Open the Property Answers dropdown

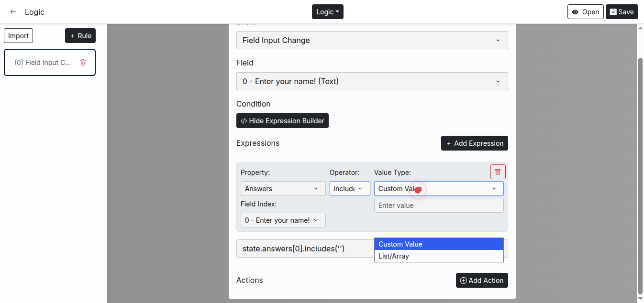283,189
